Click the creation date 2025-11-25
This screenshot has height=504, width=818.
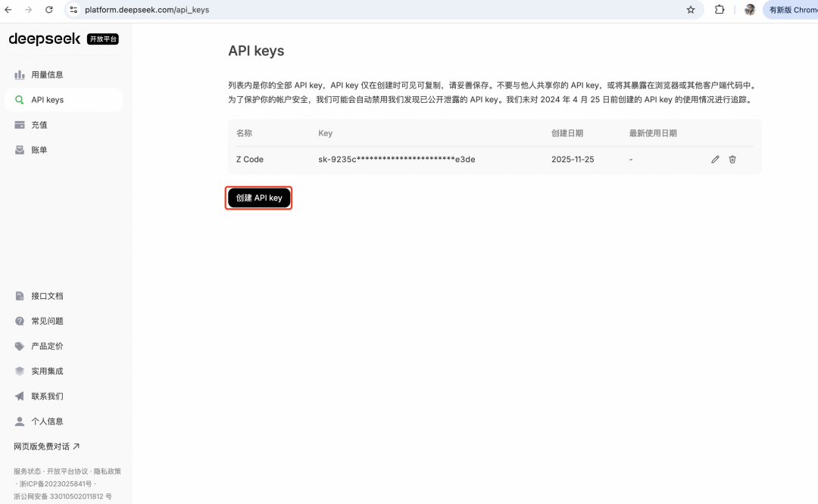coord(573,160)
